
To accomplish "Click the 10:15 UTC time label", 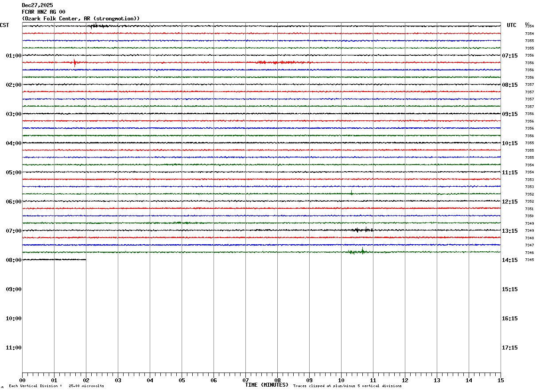I will point(510,143).
